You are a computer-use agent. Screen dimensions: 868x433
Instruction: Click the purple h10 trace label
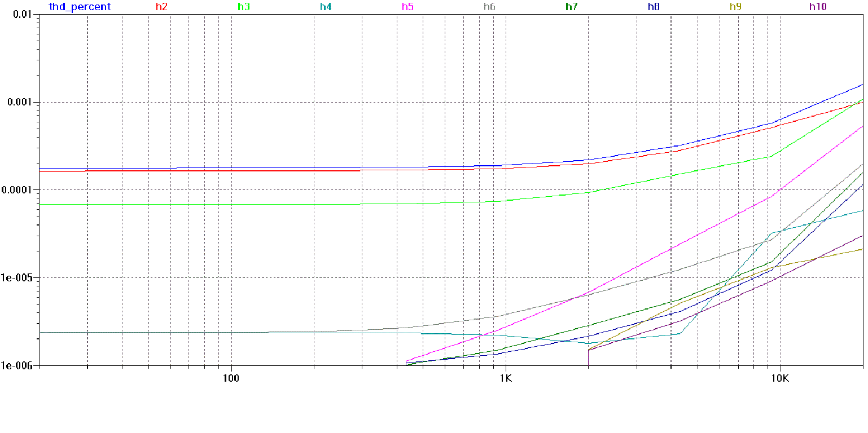click(x=818, y=7)
